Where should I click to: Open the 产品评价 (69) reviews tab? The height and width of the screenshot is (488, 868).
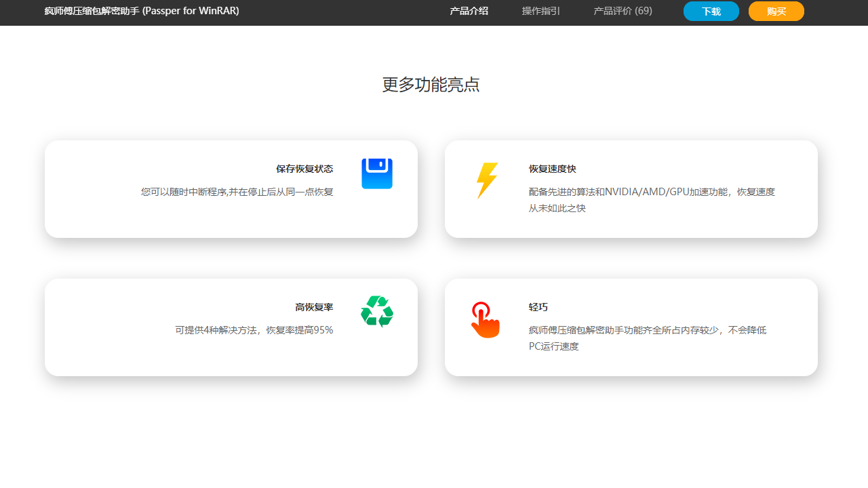click(622, 11)
